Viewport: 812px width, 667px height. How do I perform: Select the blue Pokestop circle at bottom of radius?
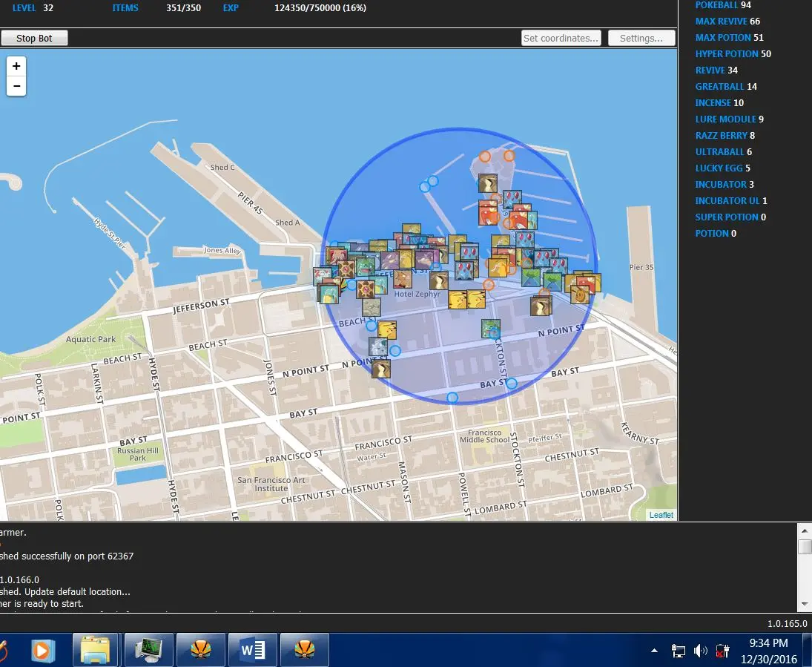click(x=452, y=398)
